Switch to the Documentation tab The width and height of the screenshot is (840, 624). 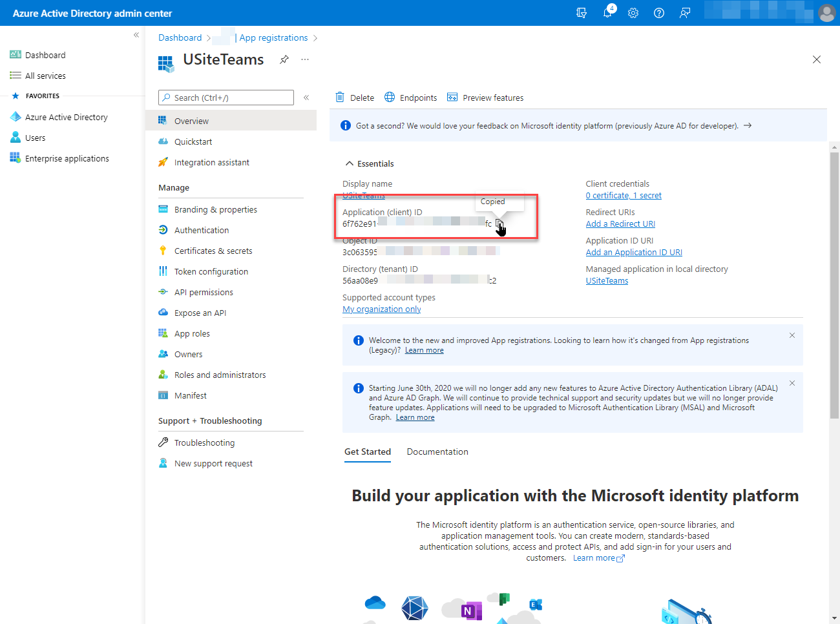(437, 452)
